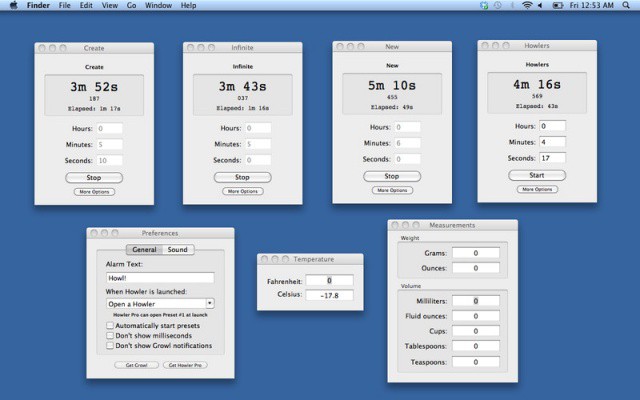This screenshot has height=400, width=640.
Task: Stop the Create timer
Action: point(93,177)
